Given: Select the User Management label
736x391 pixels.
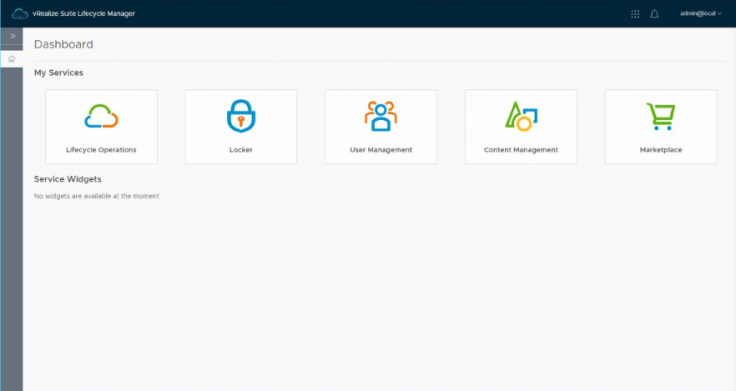Looking at the screenshot, I should 381,150.
